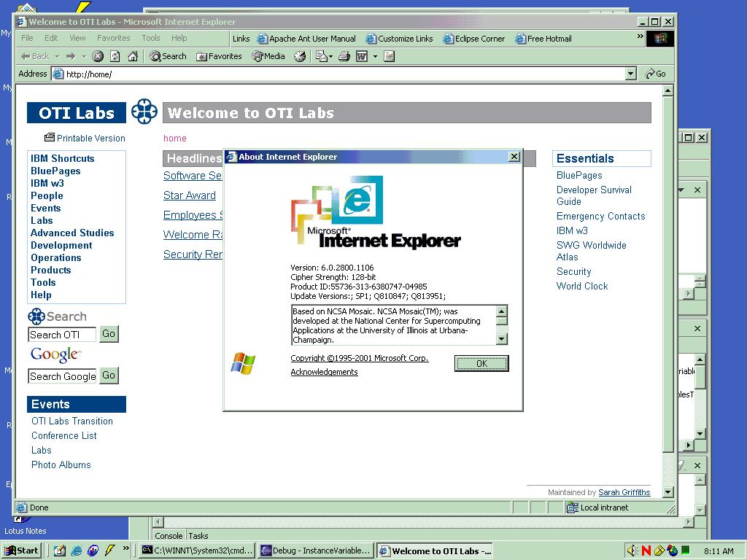Open the Acknowledgements link in the dialog
This screenshot has height=560, width=747.
click(x=324, y=372)
